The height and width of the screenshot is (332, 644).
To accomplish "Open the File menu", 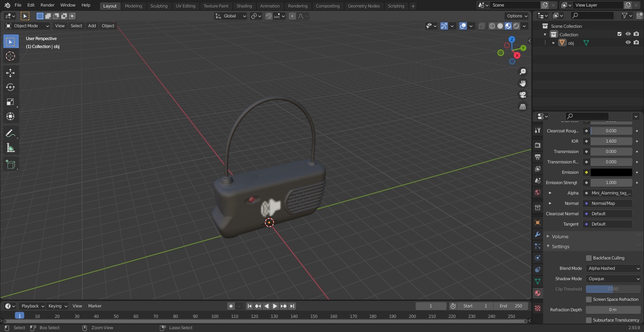I will pos(18,5).
